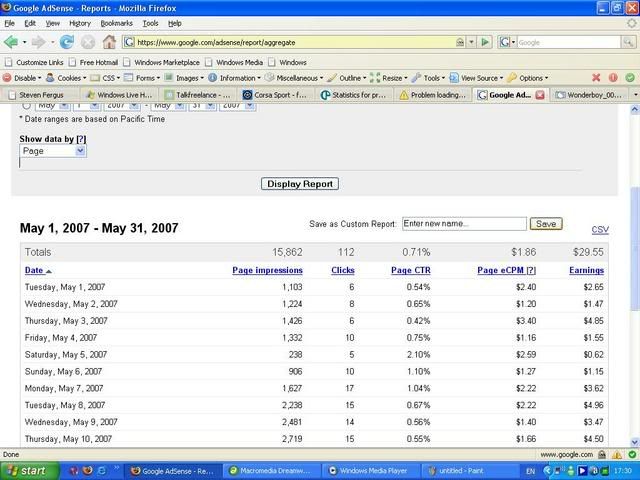
Task: Click the browser Back arrow button
Action: (12, 42)
